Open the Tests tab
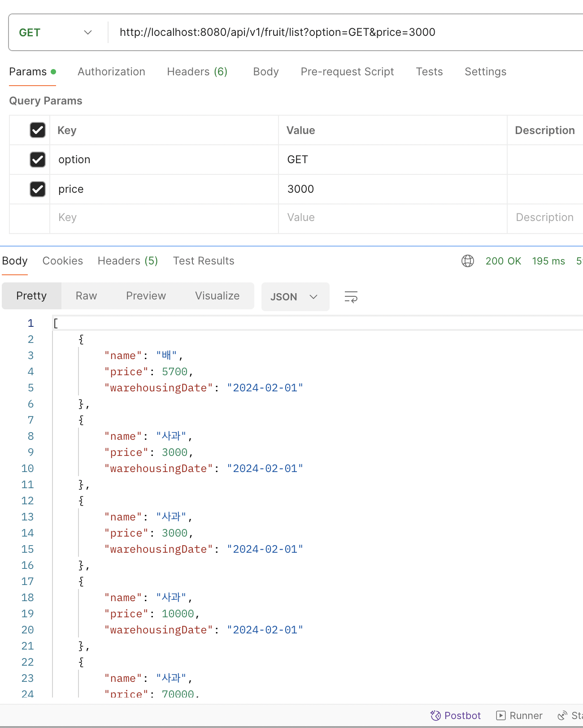 coord(429,72)
